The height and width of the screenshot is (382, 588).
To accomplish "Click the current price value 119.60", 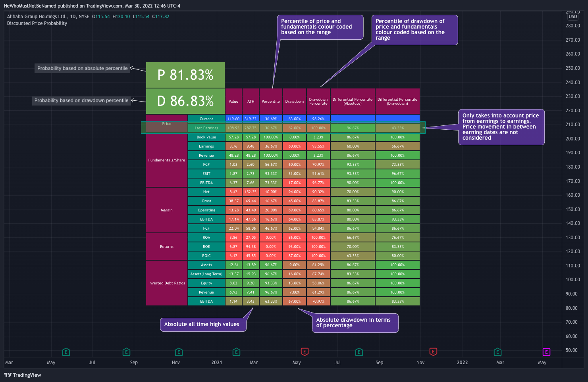I will (234, 119).
